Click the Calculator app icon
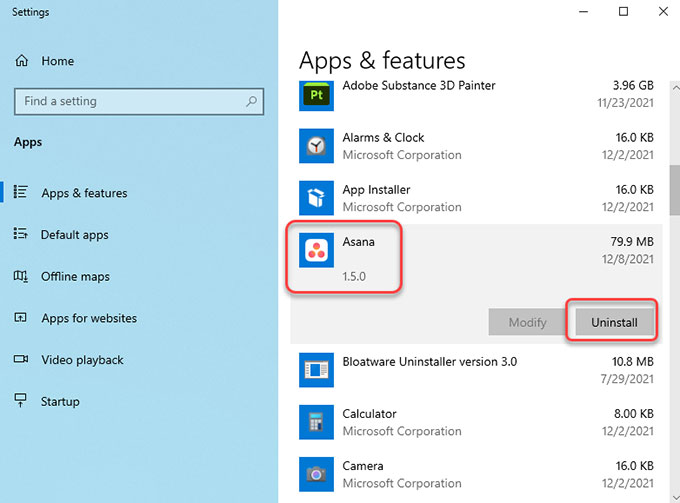Screen dimensions: 680x503 [x=316, y=422]
